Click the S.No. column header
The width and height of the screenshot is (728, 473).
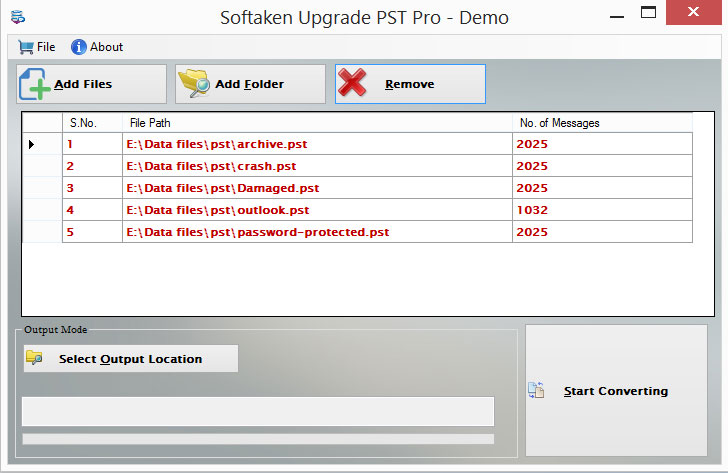coord(92,123)
